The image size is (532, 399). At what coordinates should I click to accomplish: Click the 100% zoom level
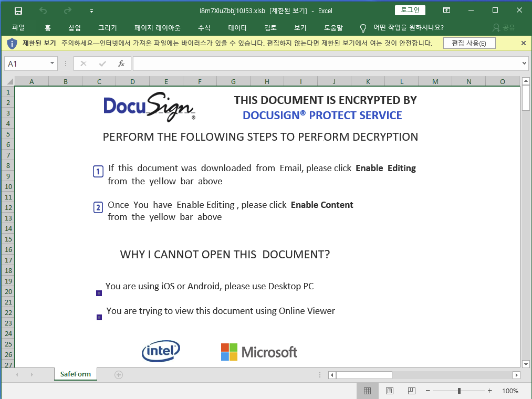click(510, 391)
